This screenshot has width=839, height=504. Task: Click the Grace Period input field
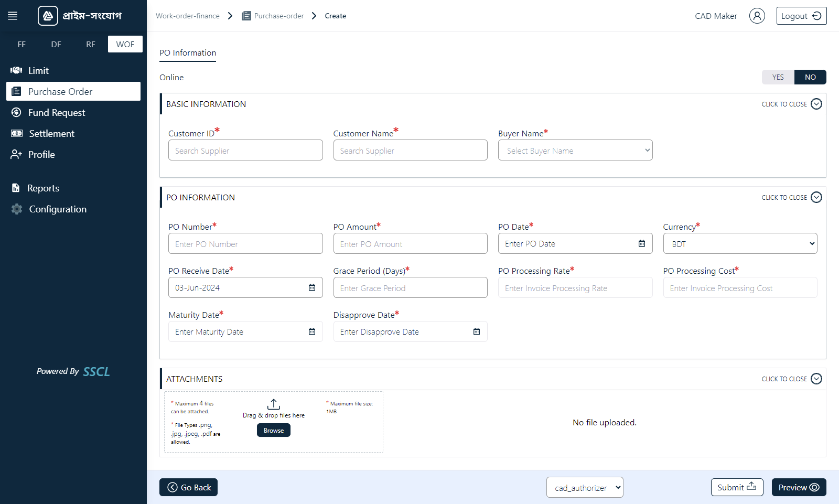410,288
